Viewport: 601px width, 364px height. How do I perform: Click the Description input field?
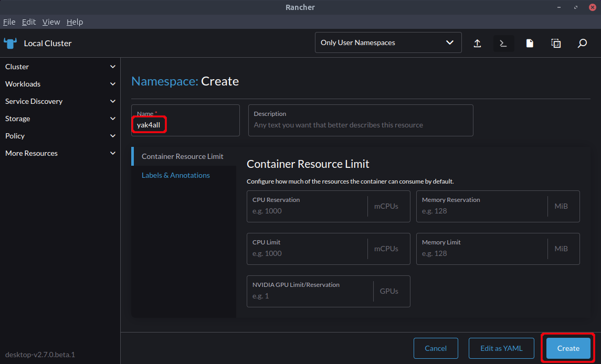click(360, 125)
